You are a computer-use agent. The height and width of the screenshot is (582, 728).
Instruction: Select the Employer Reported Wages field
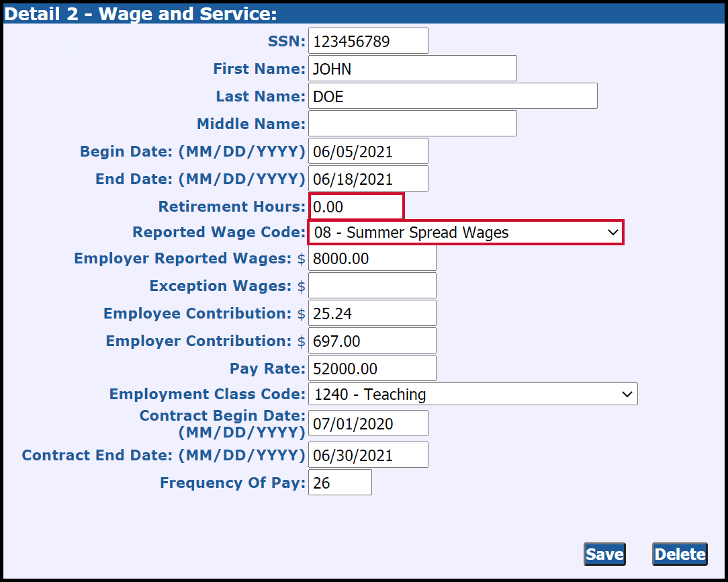pos(371,258)
